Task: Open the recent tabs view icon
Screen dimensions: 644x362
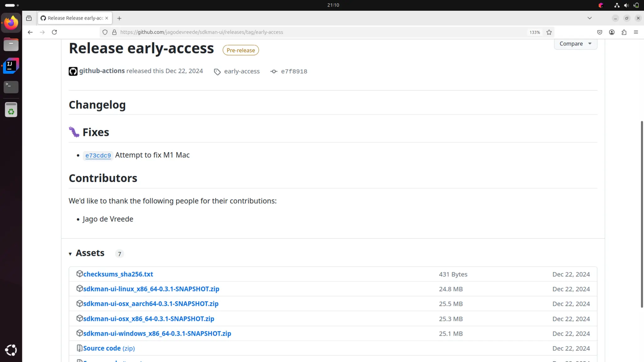Action: point(29,18)
